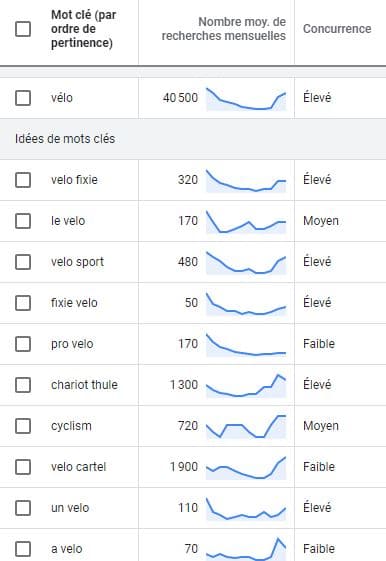
Task: Open the cyclism trend sparkline chart
Action: click(246, 427)
